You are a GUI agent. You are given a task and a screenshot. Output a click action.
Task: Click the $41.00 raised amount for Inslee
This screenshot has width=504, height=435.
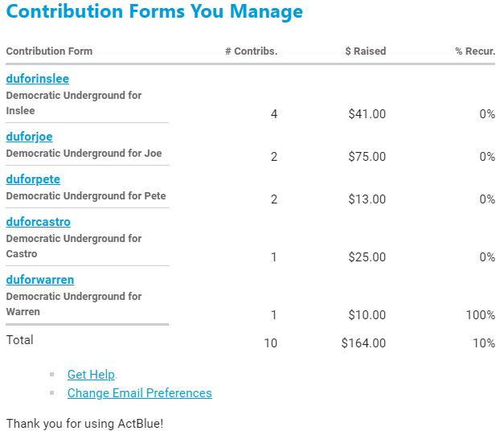(x=367, y=114)
